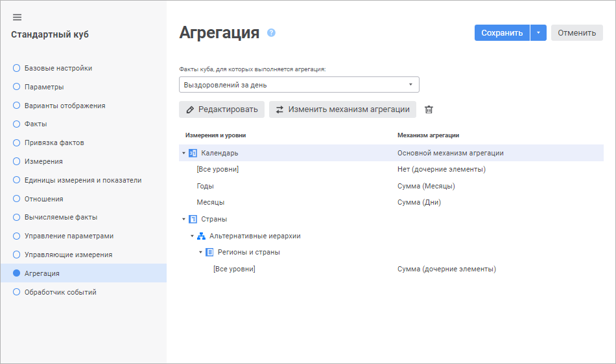This screenshot has height=364, width=616.
Task: Select the Месяцы level row
Action: pos(211,202)
